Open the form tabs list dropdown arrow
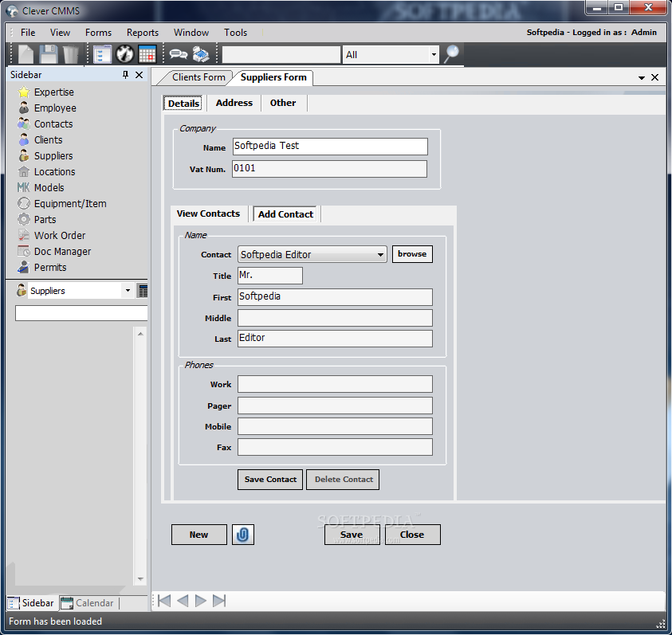The image size is (672, 635). pyautogui.click(x=642, y=78)
